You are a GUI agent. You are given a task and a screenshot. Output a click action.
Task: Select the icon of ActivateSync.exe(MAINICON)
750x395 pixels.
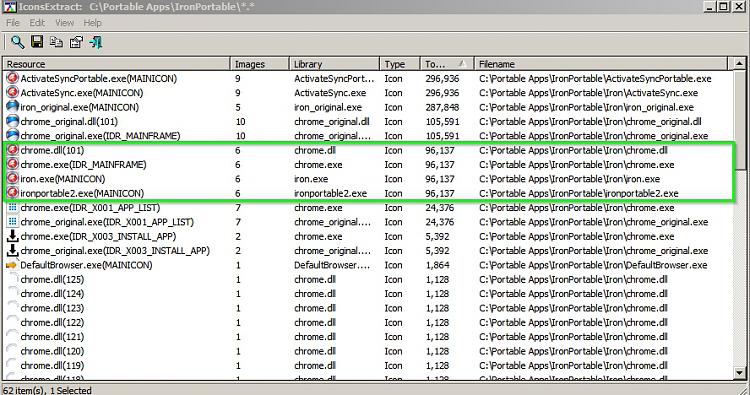click(x=12, y=92)
